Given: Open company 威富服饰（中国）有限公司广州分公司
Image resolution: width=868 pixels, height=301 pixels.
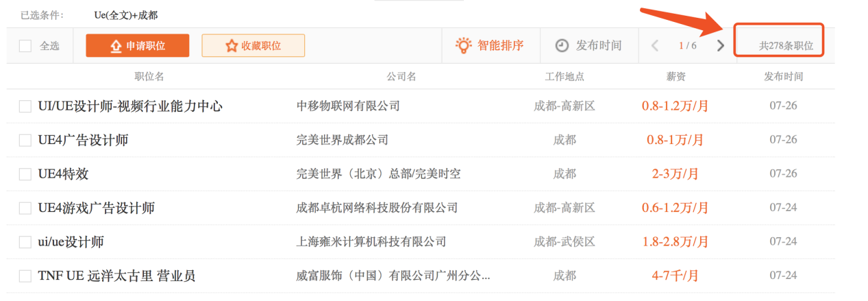Looking at the screenshot, I should tap(393, 276).
